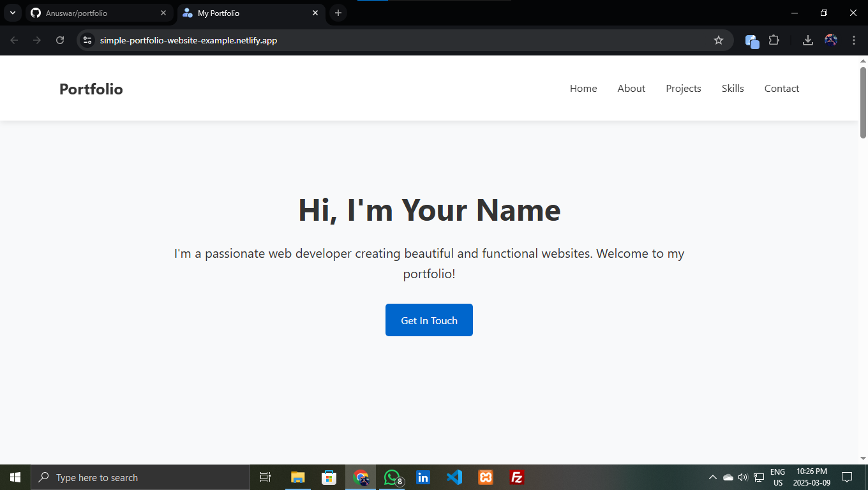The height and width of the screenshot is (490, 868).
Task: Click the Chrome profile avatar icon
Action: click(x=830, y=40)
